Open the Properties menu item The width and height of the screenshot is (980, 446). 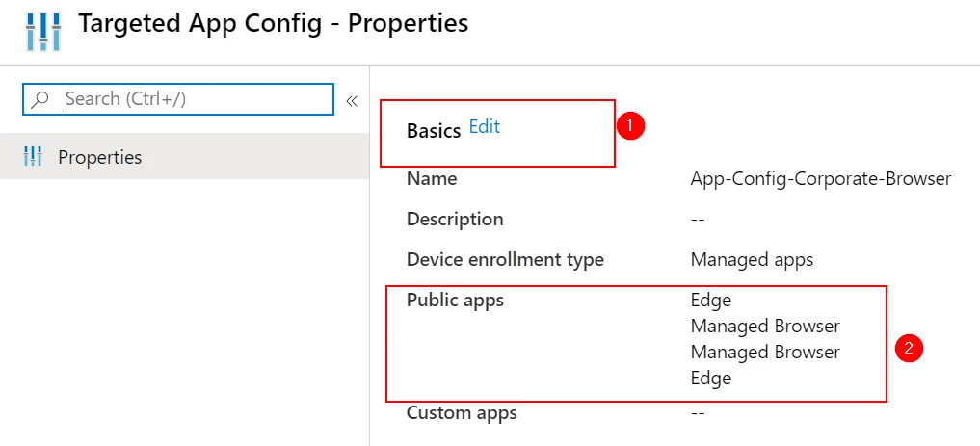[x=184, y=157]
